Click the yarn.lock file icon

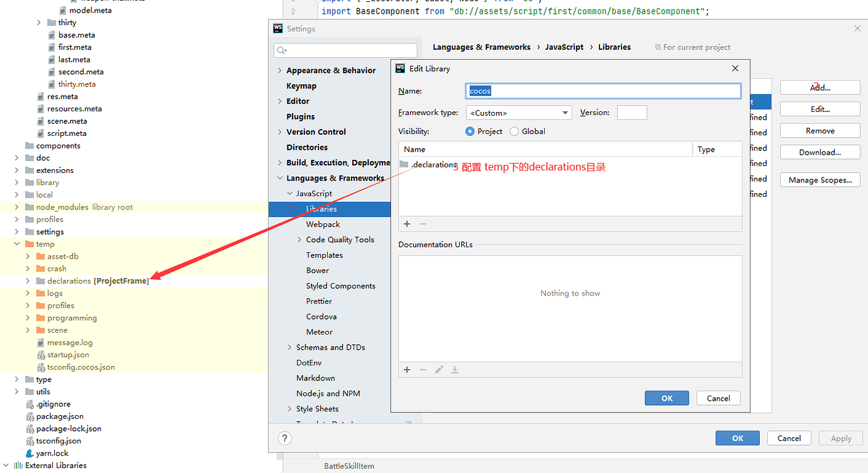tap(30, 453)
